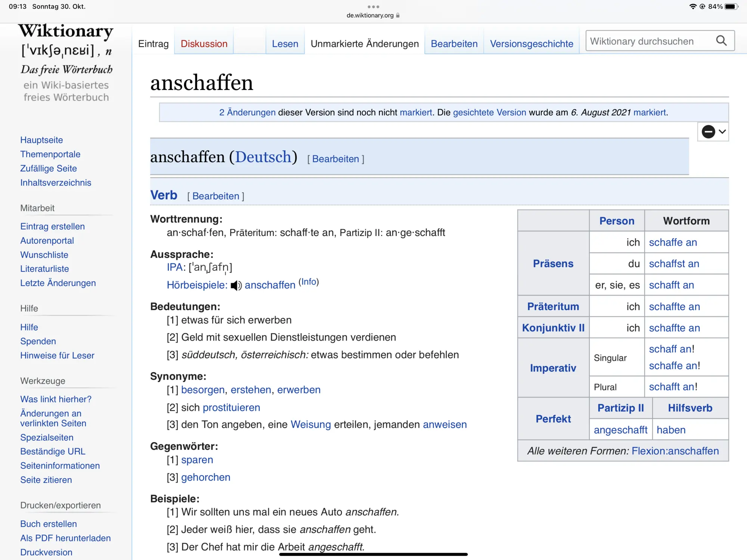Expand the review status dropdown chevron
This screenshot has width=747, height=560.
pyautogui.click(x=722, y=131)
